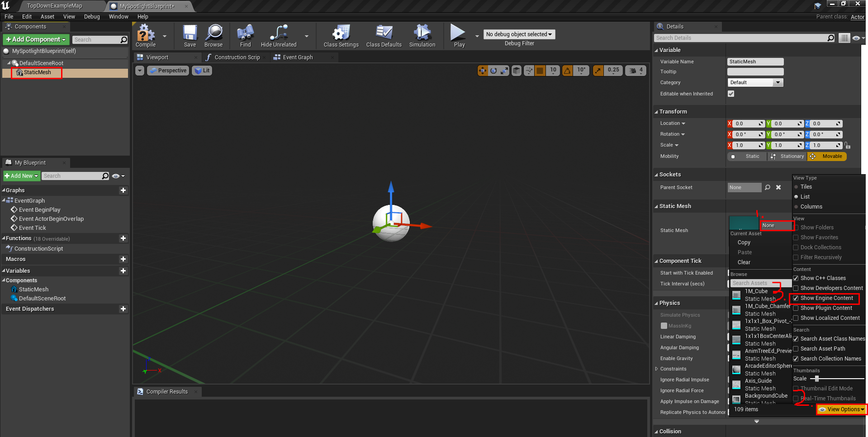The image size is (868, 437).
Task: Toggle the scale lock icon in Transform
Action: pos(847,146)
